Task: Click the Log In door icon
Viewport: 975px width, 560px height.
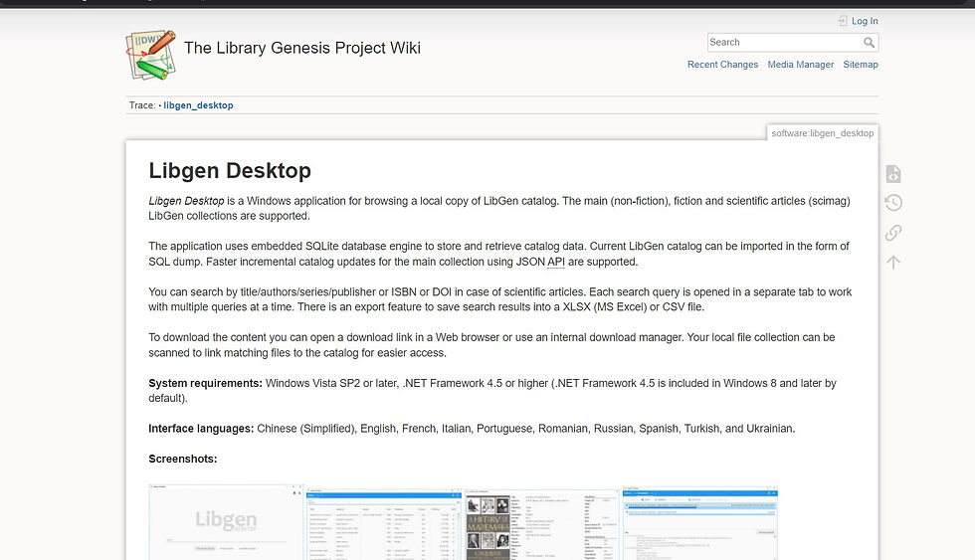Action: coord(843,21)
